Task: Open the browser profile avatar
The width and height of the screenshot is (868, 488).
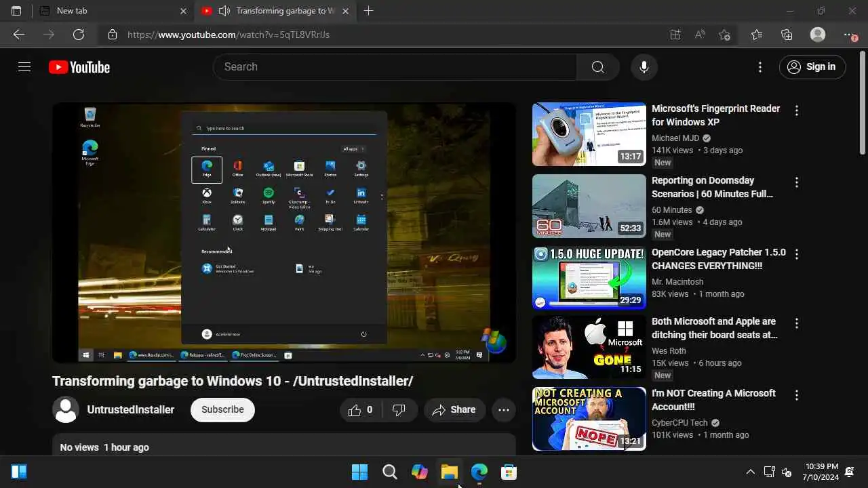Action: point(818,35)
